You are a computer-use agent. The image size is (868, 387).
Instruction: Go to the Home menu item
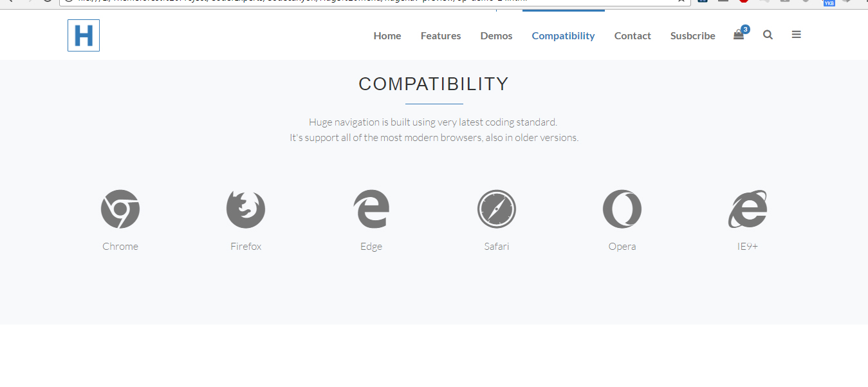(387, 36)
